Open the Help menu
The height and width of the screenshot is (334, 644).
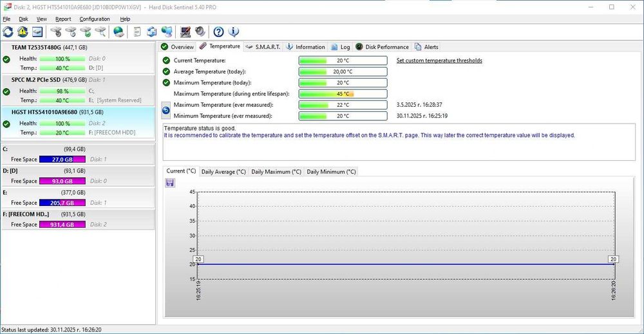point(126,19)
